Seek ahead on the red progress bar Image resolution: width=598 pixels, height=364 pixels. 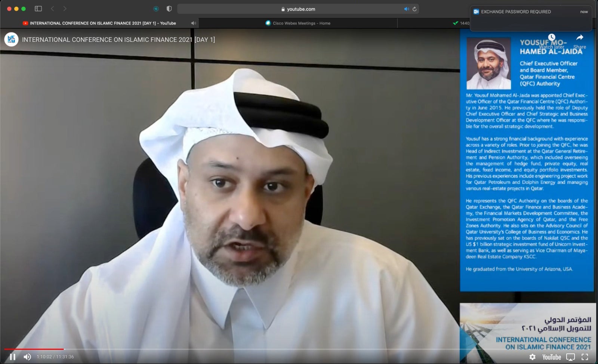click(x=224, y=348)
